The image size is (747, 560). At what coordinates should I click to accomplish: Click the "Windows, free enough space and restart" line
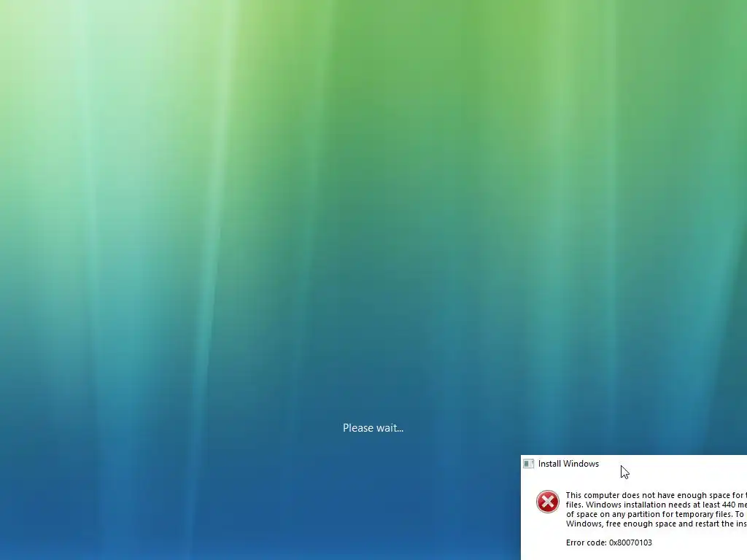pyautogui.click(x=657, y=524)
